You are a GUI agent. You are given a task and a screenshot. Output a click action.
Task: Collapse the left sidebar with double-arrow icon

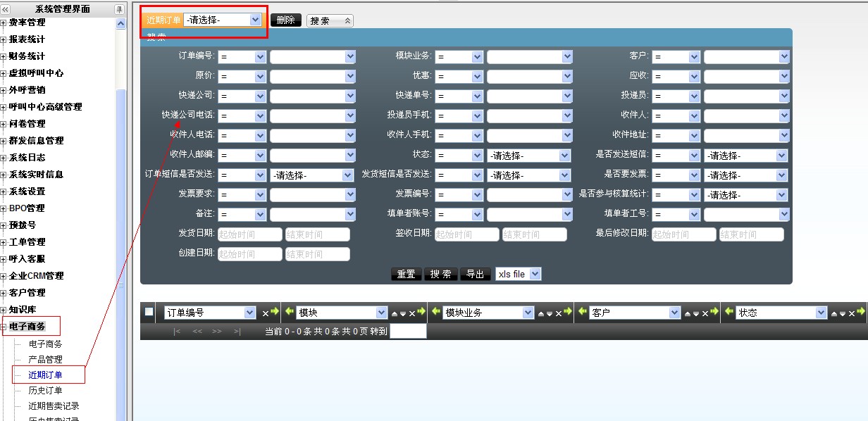click(6, 9)
